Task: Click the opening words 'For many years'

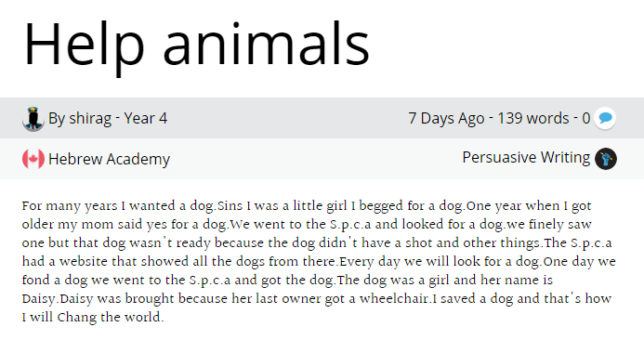Action: 70,205
